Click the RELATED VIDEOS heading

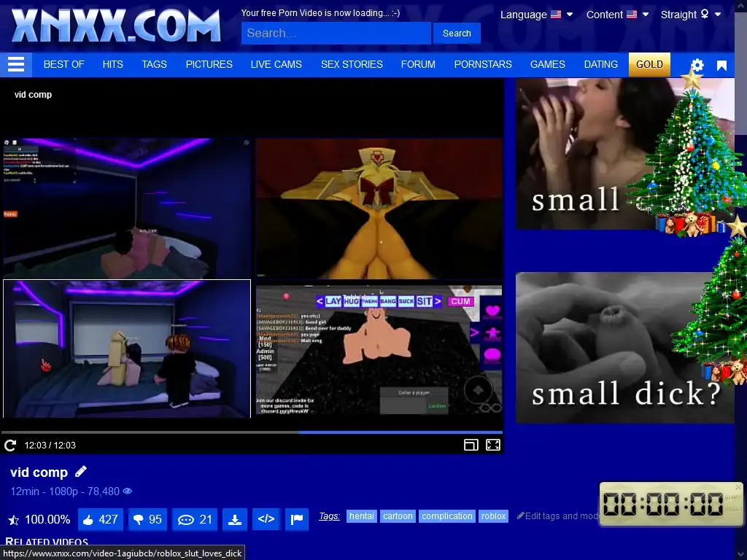tap(47, 542)
